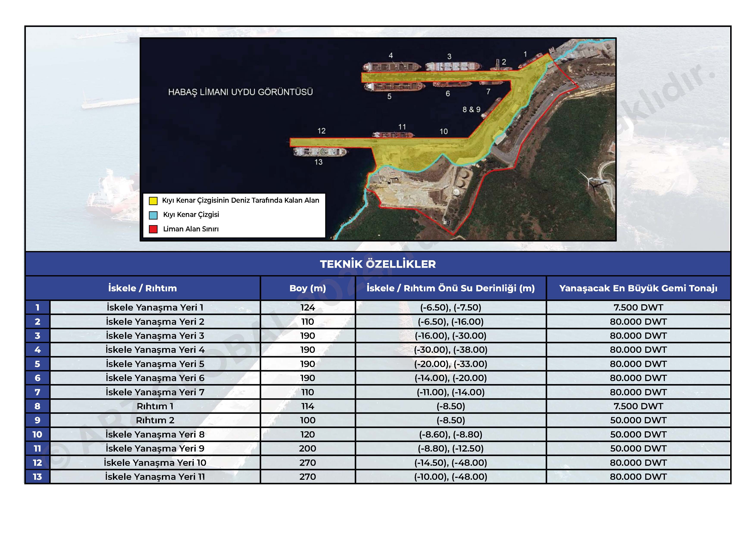Click '7.500 DWT' in the Rıhtım 1 row
Screen dimensions: 756x535
[638, 406]
